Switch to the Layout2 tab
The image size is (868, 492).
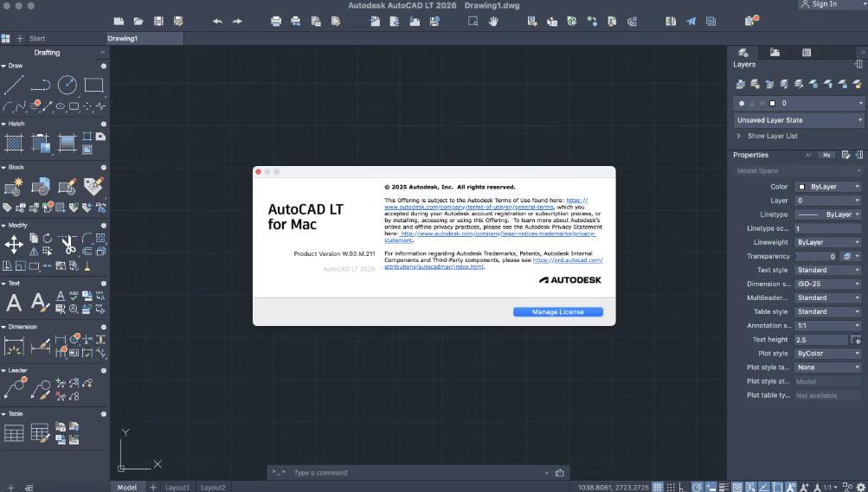(x=213, y=488)
